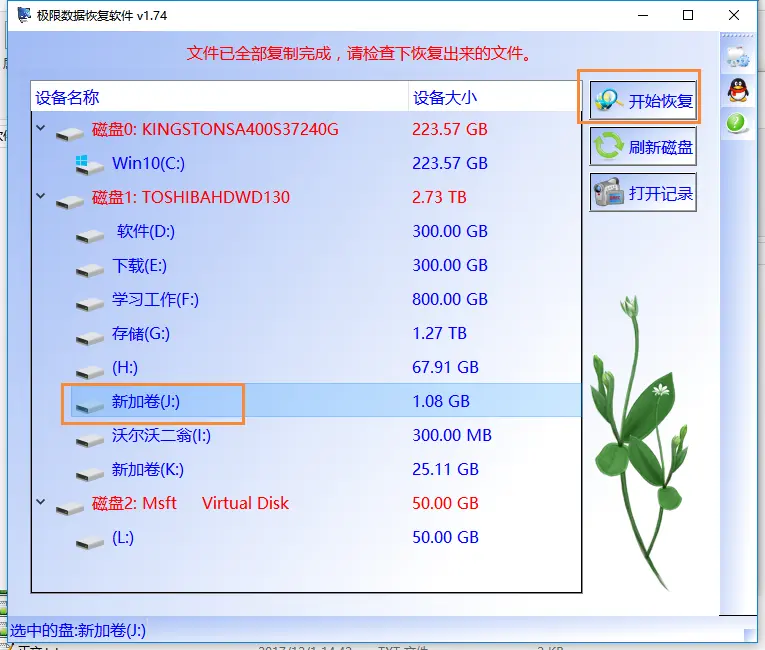Click the drive icon beside 存储(G:)
The width and height of the screenshot is (765, 650).
pyautogui.click(x=90, y=338)
